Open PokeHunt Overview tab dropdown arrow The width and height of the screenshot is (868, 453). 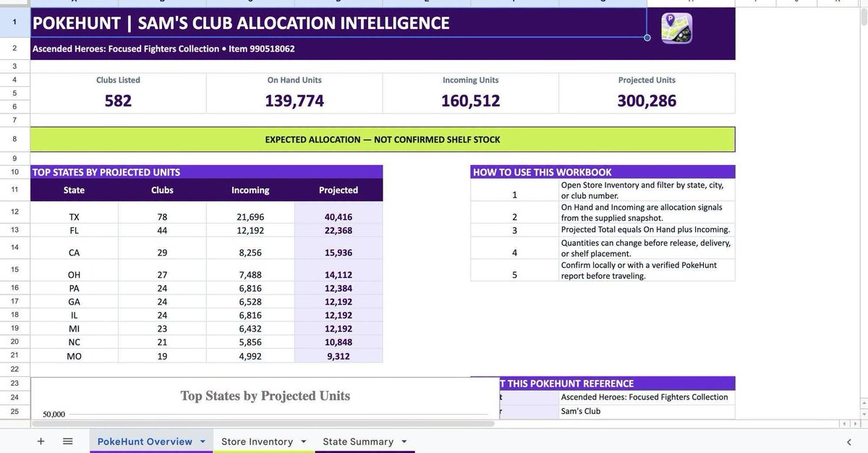pos(203,441)
